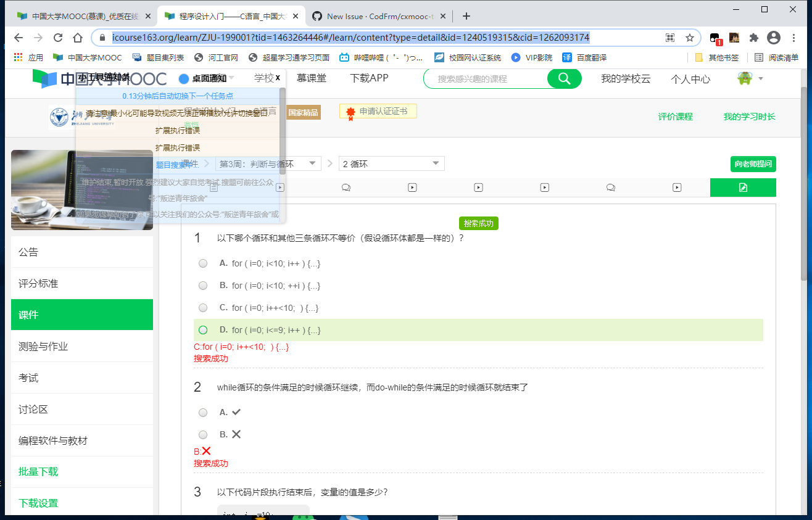812x520 pixels.
Task: Open the second discussion bubble lesson icon
Action: [x=611, y=188]
